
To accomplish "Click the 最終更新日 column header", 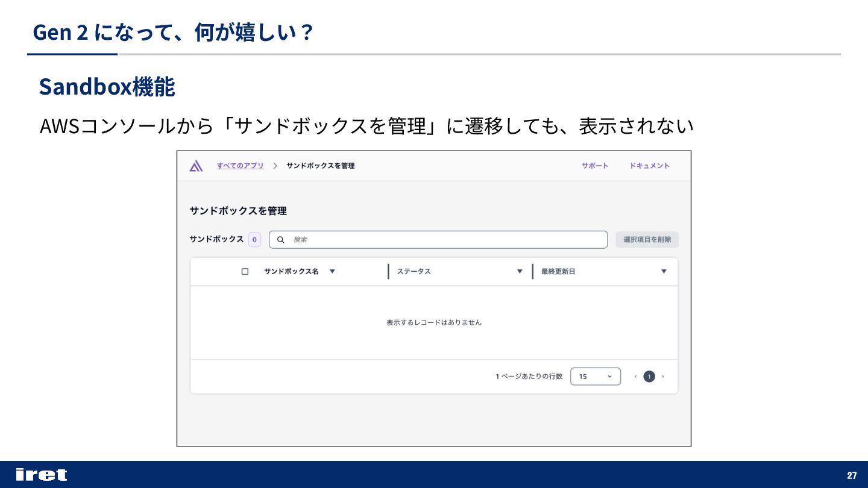I will [558, 272].
